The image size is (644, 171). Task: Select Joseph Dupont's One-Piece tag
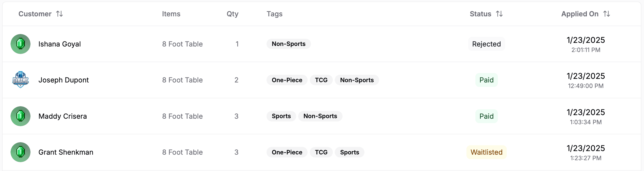(287, 80)
